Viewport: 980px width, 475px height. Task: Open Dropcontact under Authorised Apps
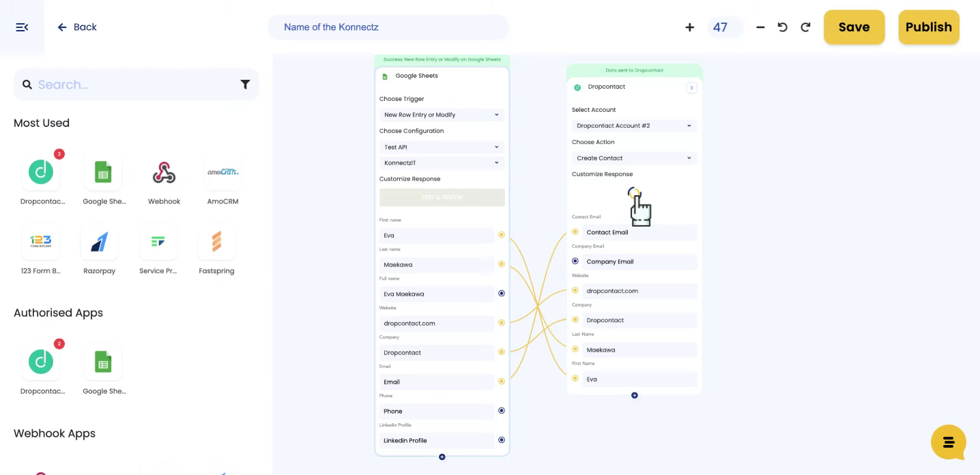[42, 362]
